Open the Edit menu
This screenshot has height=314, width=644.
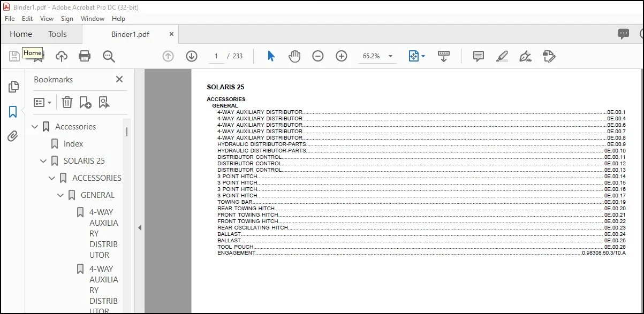[27, 19]
